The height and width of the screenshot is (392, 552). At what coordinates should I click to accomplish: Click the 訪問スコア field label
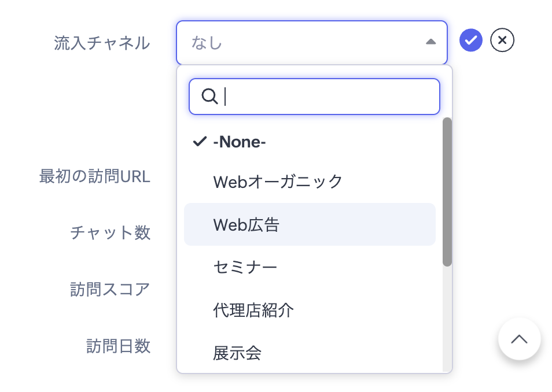[x=110, y=289]
